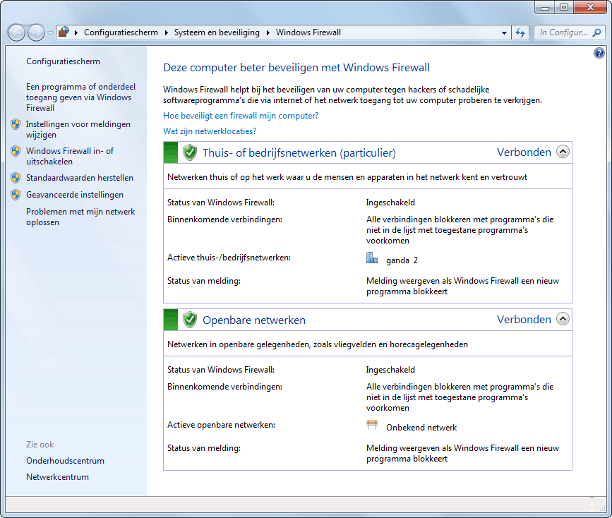The image size is (612, 518).
Task: Open the recent pages dropdown beside the Forward button
Action: pos(50,33)
